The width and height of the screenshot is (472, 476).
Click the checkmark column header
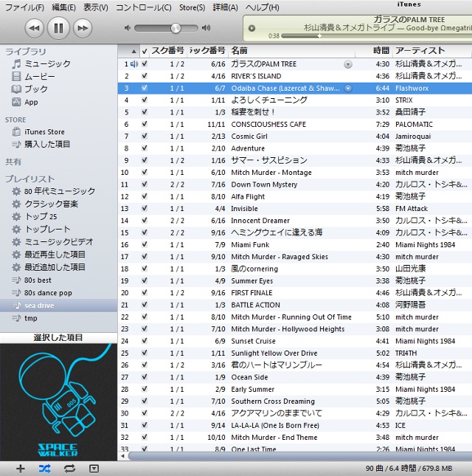pos(145,51)
